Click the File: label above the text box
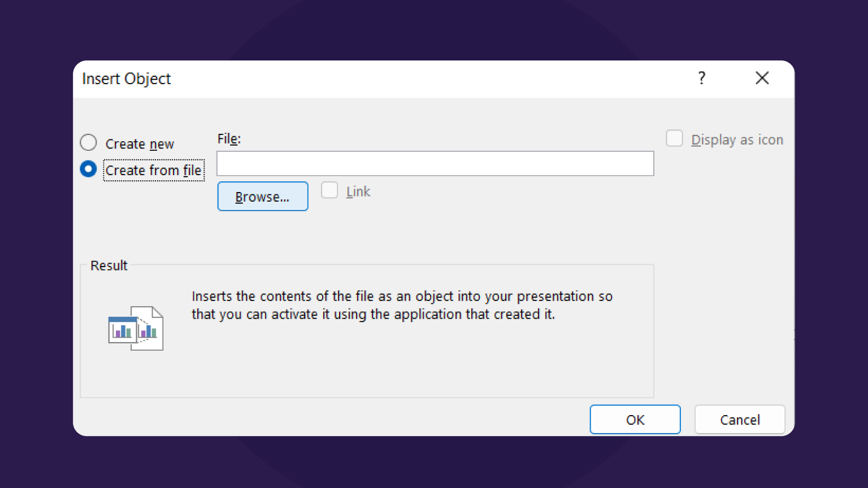 228,138
